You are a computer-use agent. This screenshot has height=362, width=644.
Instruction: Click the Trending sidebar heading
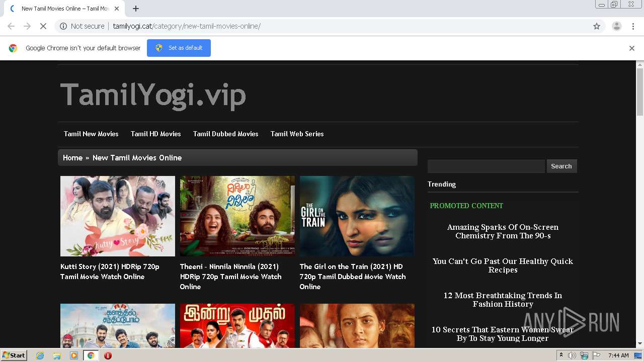442,184
